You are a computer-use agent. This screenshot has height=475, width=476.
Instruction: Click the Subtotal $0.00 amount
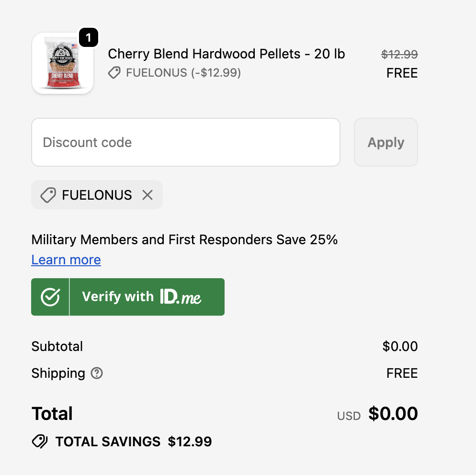(x=400, y=346)
